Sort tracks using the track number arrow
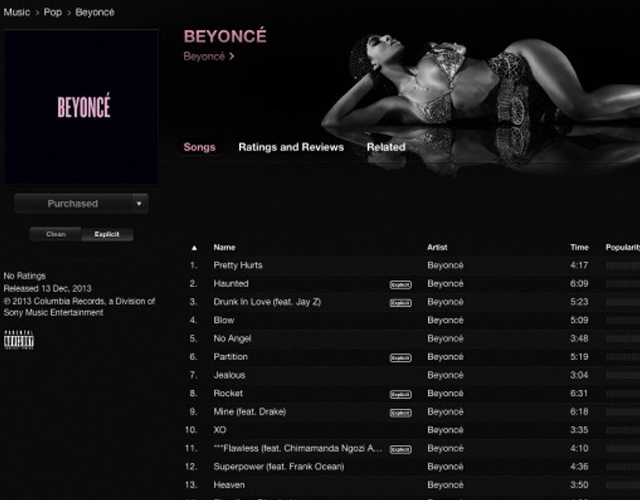Viewport: 640px width, 500px height. coord(194,247)
